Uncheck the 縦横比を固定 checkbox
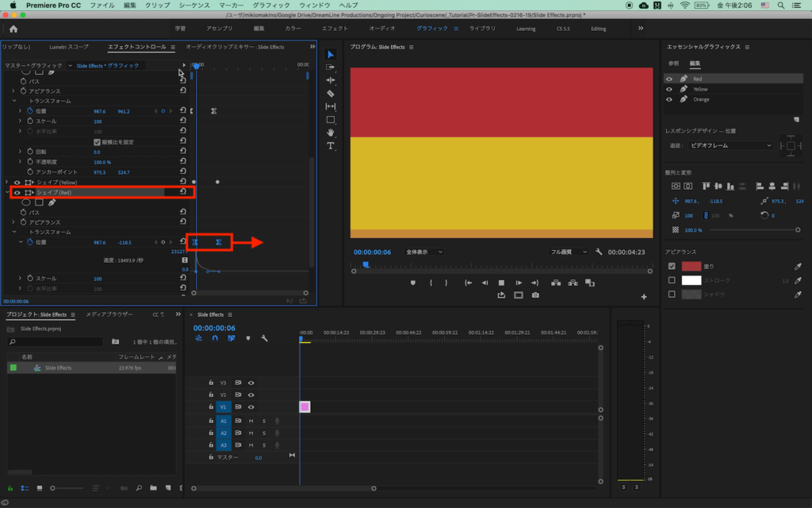This screenshot has width=812, height=508. (x=97, y=141)
